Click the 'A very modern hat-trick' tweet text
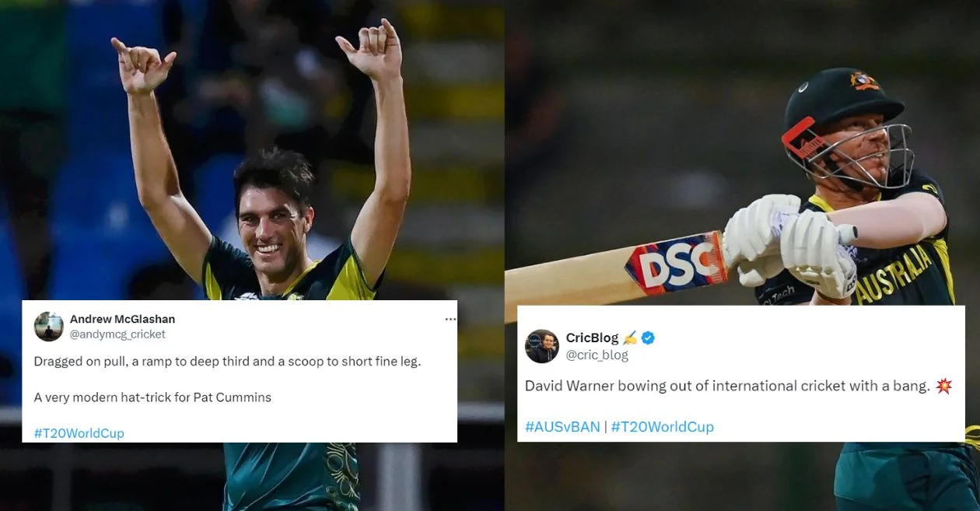Viewport: 980px width, 511px height. point(152,397)
